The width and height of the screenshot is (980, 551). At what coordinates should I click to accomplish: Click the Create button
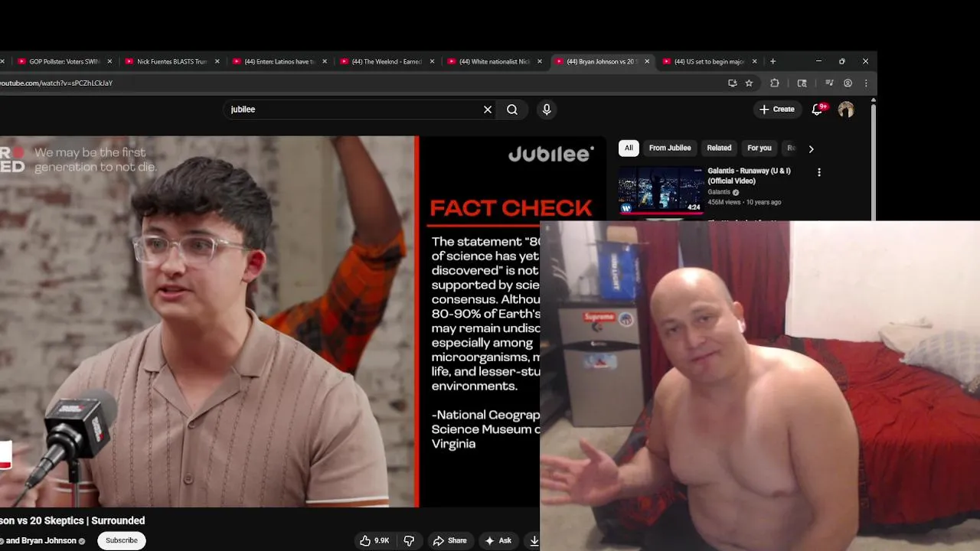[x=777, y=109]
